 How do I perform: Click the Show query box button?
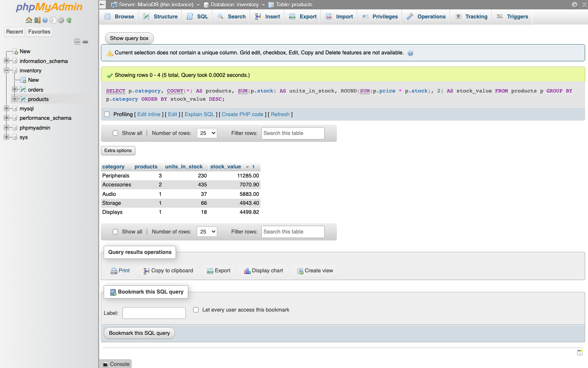tap(129, 38)
